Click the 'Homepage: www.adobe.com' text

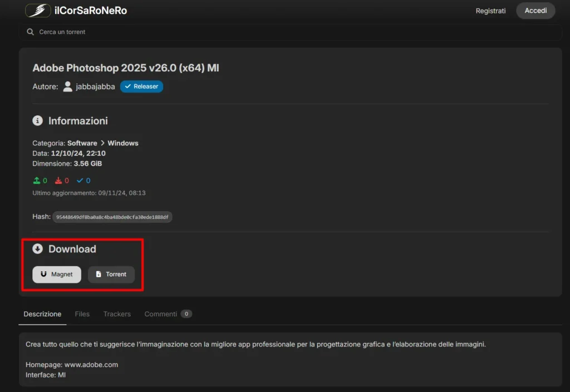click(72, 365)
